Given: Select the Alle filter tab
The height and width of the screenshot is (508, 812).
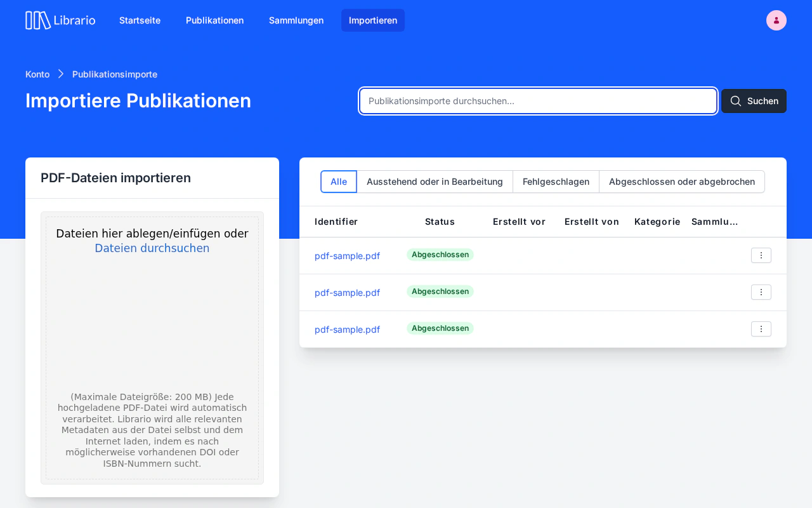Looking at the screenshot, I should pos(339,182).
